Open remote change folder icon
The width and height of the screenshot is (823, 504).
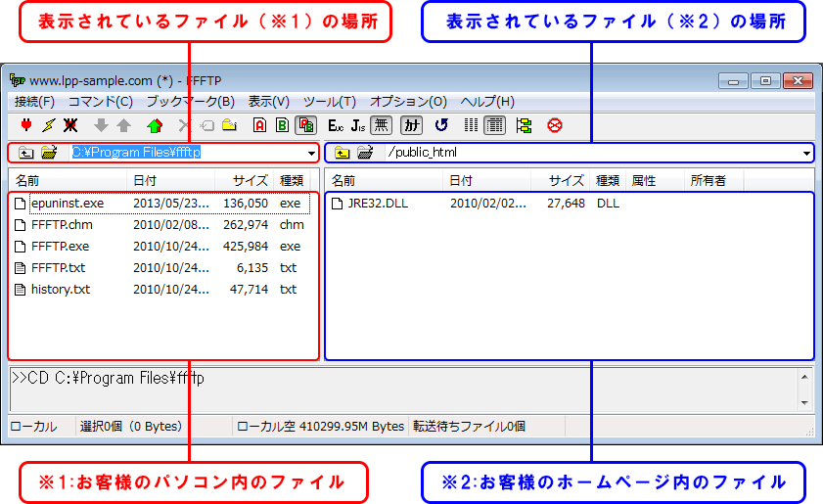(365, 153)
